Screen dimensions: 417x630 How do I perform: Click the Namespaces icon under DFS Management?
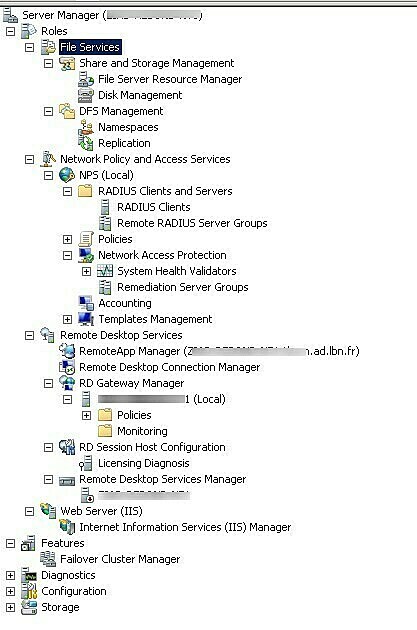[86, 127]
